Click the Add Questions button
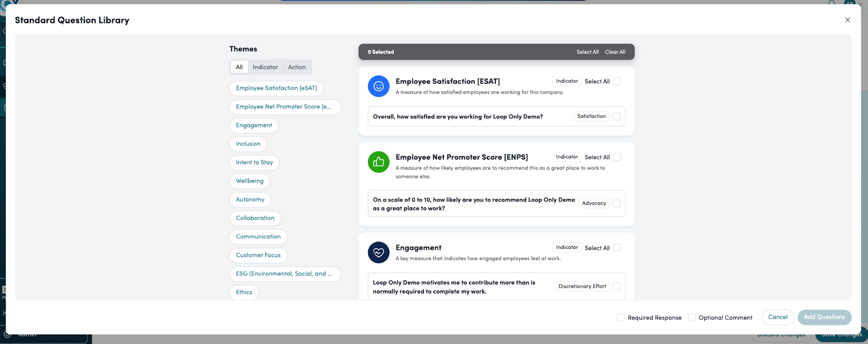 (x=824, y=317)
